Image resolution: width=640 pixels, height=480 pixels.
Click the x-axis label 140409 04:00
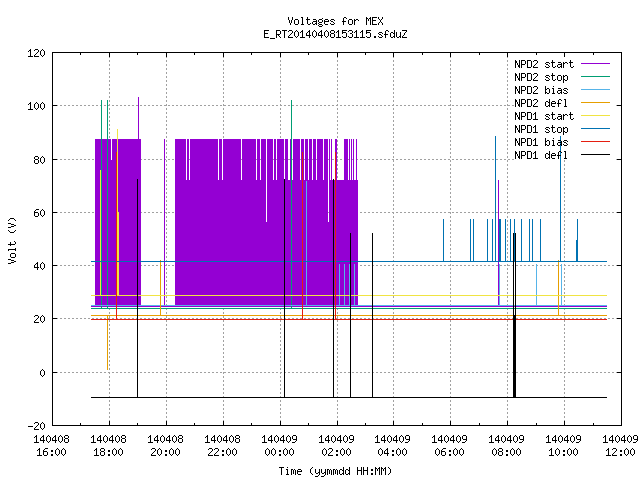[393, 446]
